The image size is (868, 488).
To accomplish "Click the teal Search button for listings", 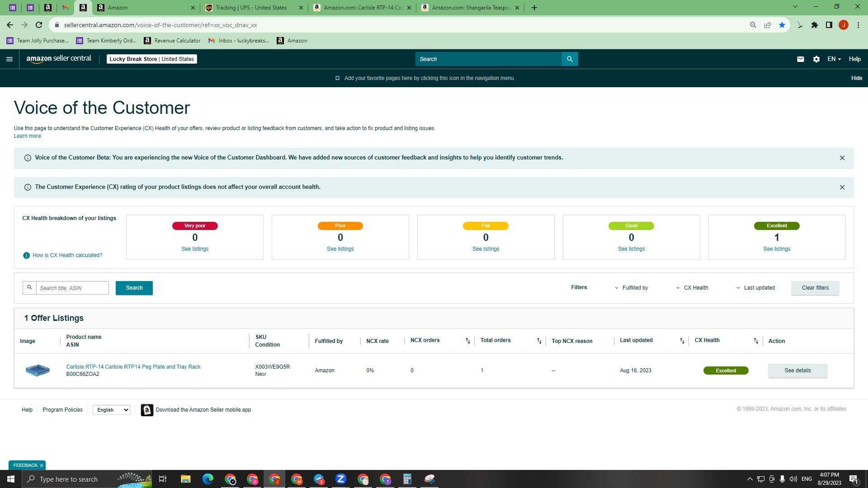I will pos(134,288).
